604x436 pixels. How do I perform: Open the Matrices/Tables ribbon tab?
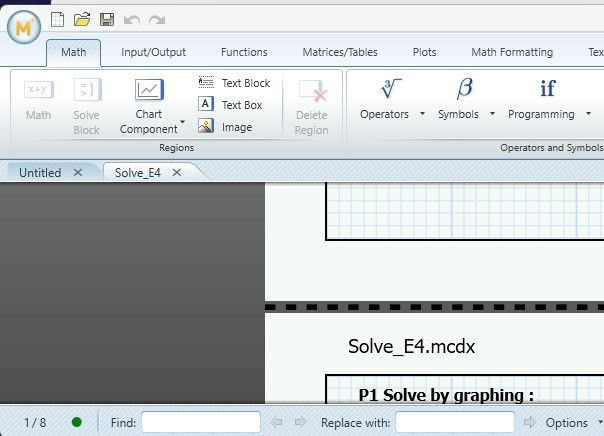point(340,52)
